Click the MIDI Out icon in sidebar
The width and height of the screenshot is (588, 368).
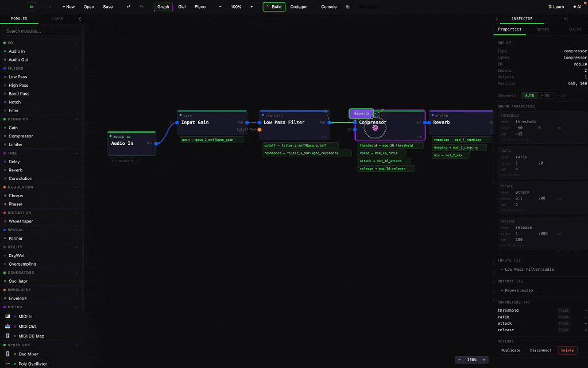pyautogui.click(x=7, y=325)
